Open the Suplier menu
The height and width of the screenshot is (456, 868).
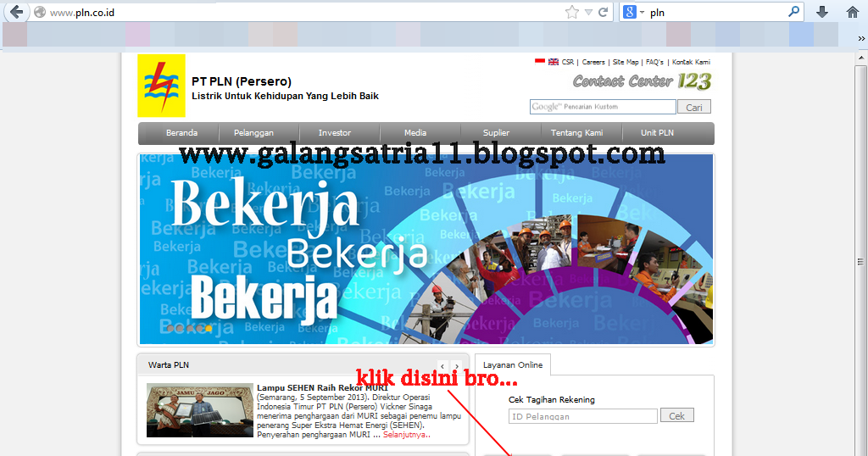tap(496, 133)
